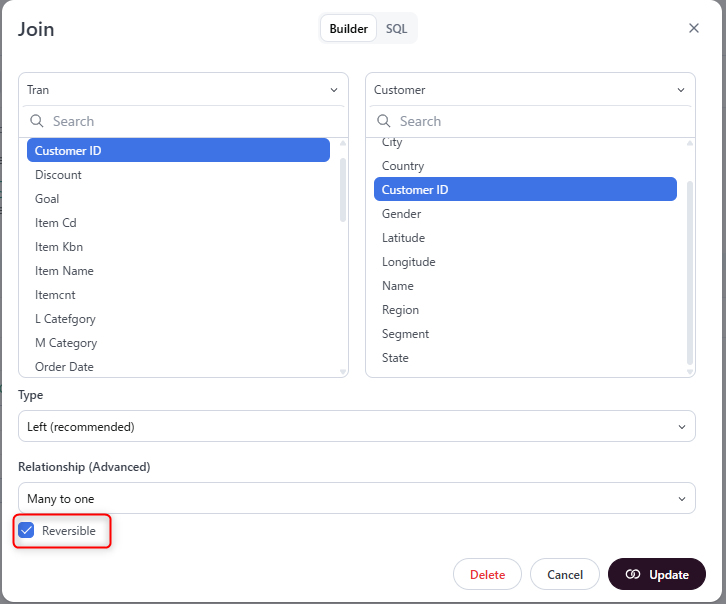Uncheck the Reversible checkbox
This screenshot has height=604, width=726.
click(x=27, y=531)
